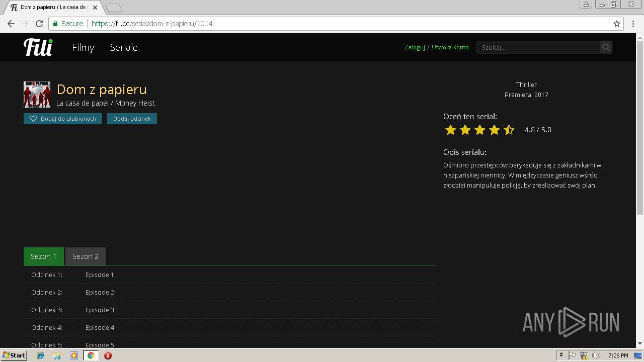
Task: Open Odcinek 1 Episode 1
Action: click(230, 275)
